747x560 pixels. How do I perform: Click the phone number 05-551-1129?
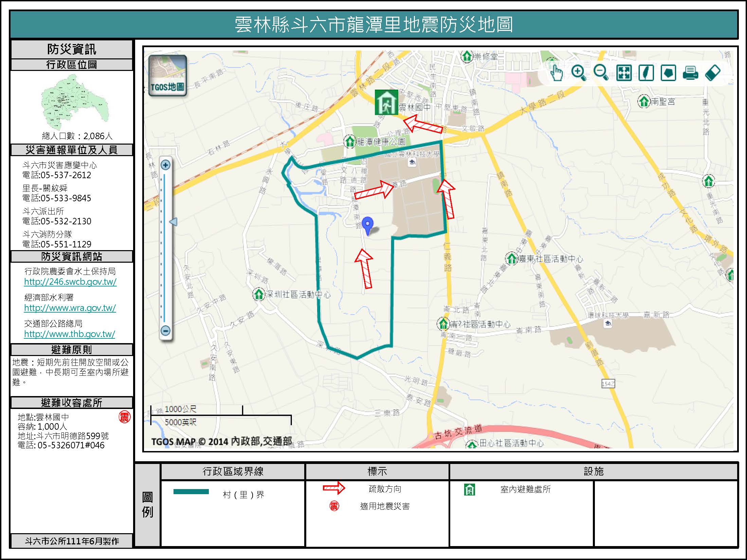tap(66, 244)
